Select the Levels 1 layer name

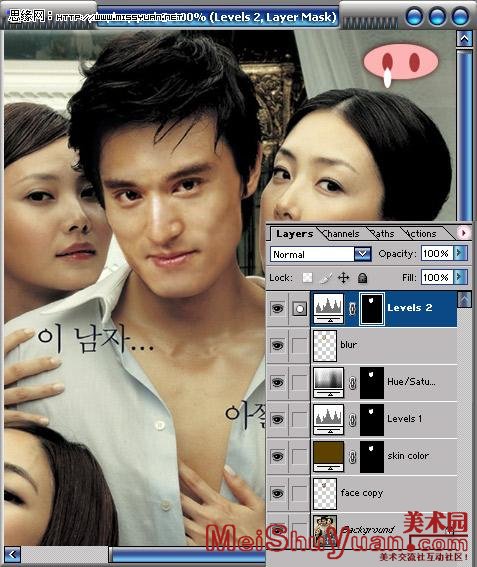[x=404, y=419]
